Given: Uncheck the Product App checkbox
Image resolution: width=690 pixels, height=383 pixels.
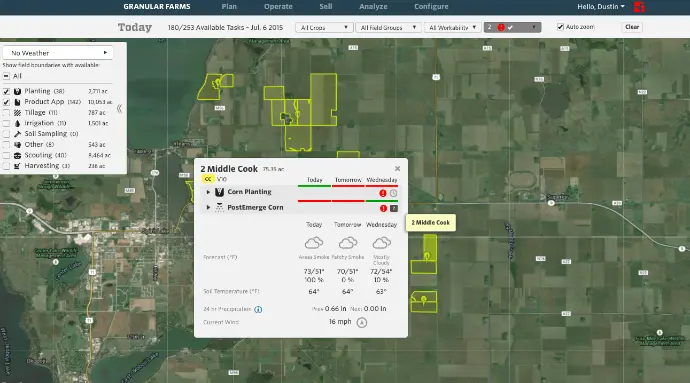Looking at the screenshot, I should (x=6, y=102).
